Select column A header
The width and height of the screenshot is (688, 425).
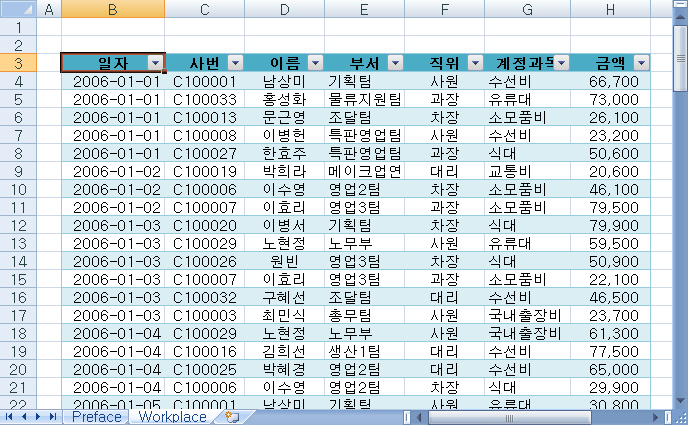click(x=49, y=9)
